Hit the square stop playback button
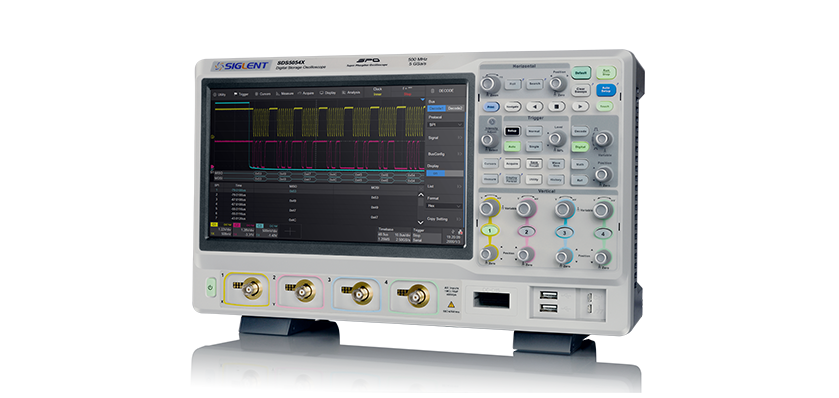The height and width of the screenshot is (398, 839). click(557, 106)
